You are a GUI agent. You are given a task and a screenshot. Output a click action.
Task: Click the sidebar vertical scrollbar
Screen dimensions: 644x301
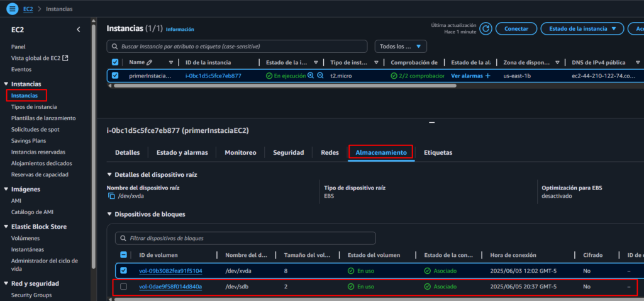tap(94, 146)
